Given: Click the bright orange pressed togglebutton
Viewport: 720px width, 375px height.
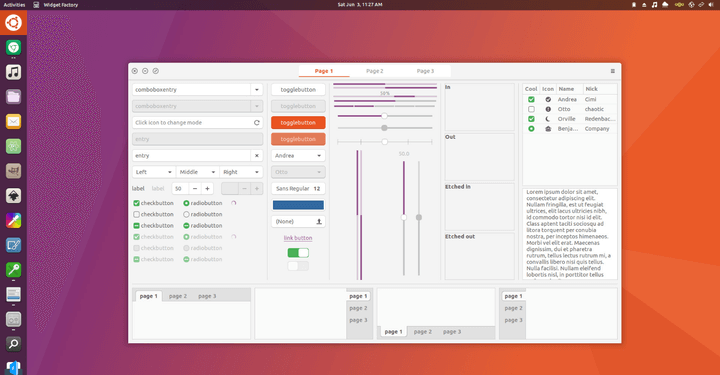Looking at the screenshot, I should click(x=298, y=123).
